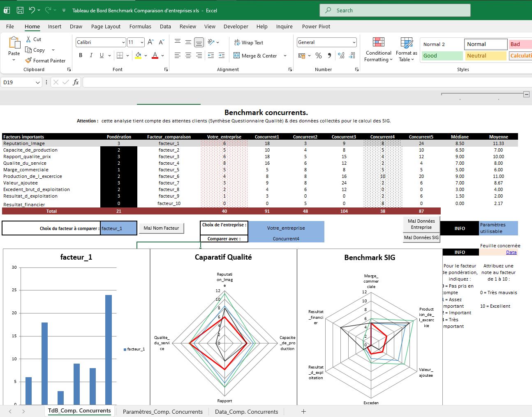
Task: Open the Font name Calibri dropdown
Action: click(123, 42)
